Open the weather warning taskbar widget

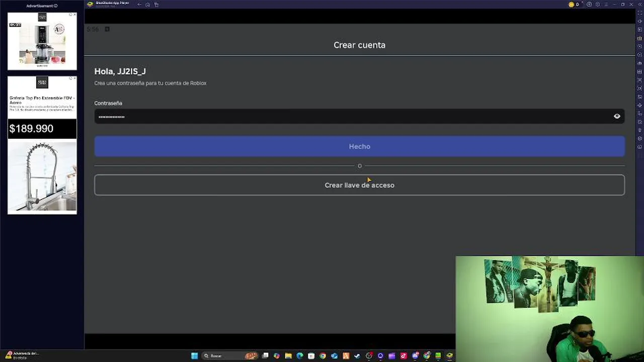[22, 355]
